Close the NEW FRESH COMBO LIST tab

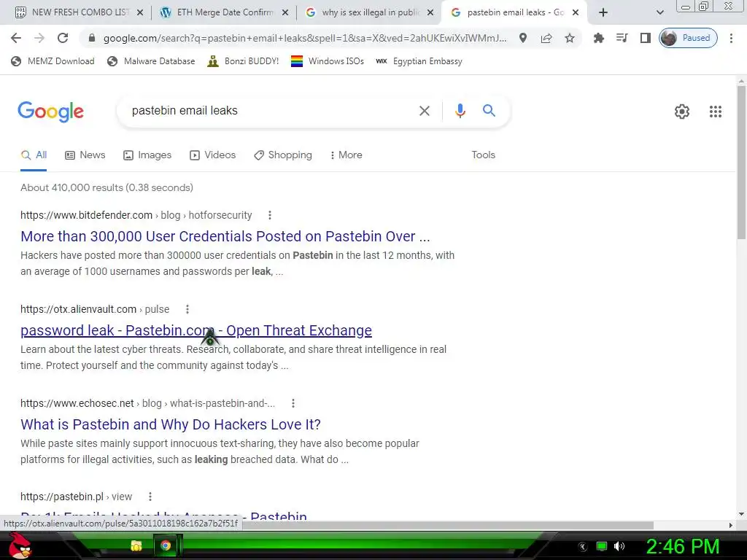point(139,12)
